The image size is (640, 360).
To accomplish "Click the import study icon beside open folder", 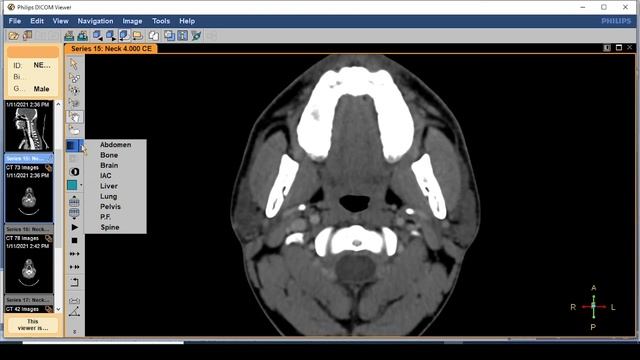I will 27,36.
